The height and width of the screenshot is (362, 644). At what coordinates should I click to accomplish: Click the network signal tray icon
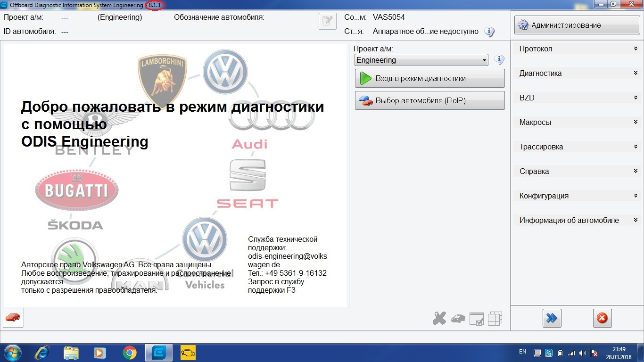click(571, 353)
